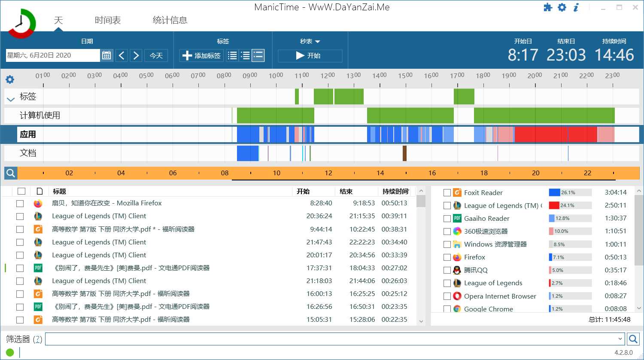Switch to the 时间表 tab
644x360 pixels.
pos(108,20)
